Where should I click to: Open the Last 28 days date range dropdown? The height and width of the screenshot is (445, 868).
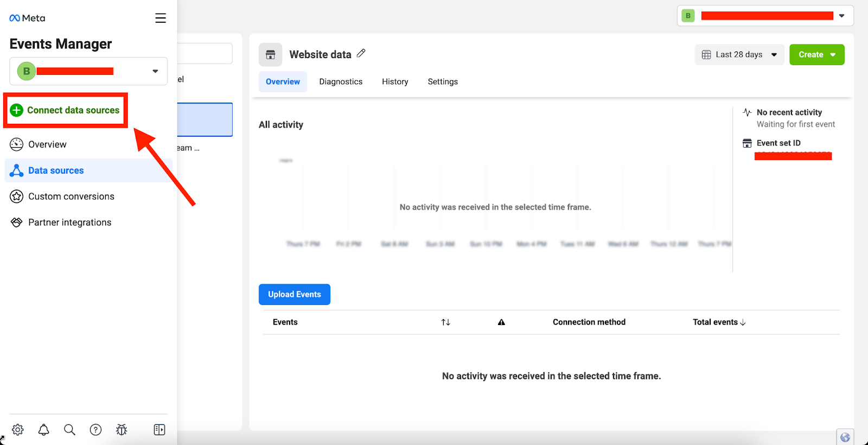739,55
